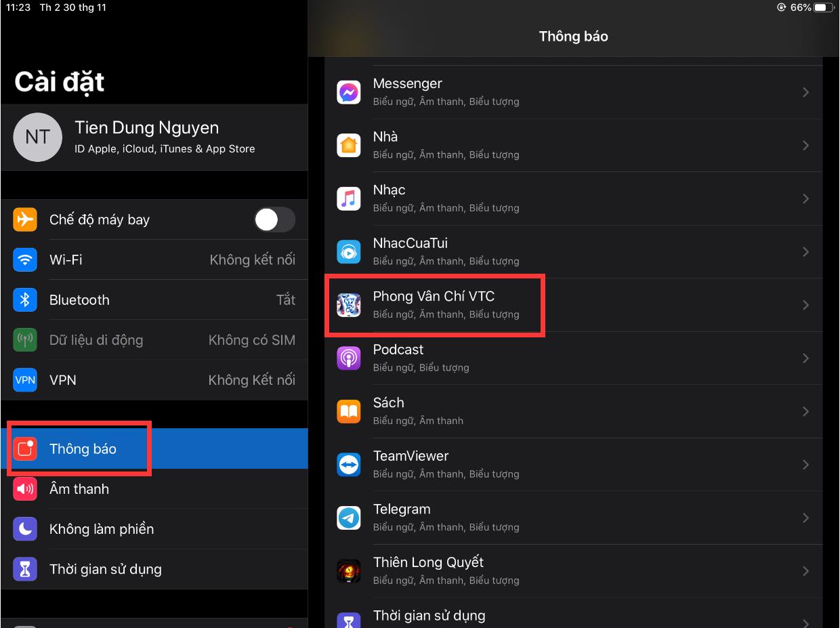Tap the Telegram app icon
Screen dimensions: 840x628
(x=349, y=518)
